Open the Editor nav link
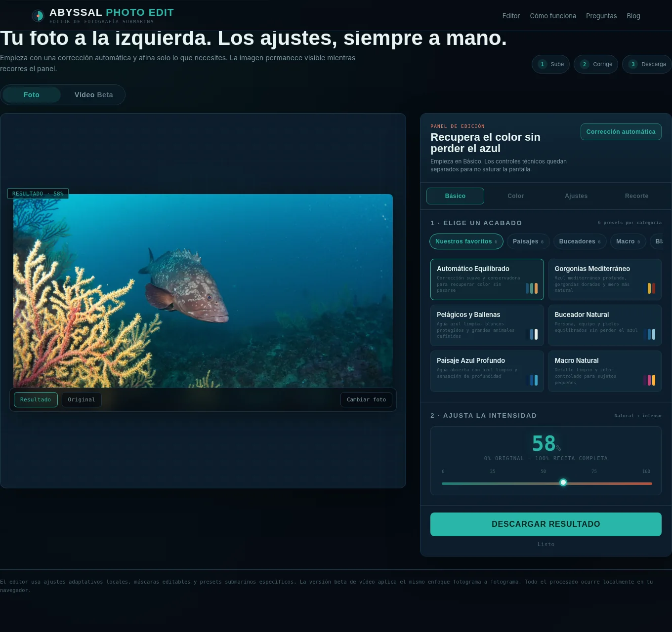Viewport: 672px width, 632px height. point(511,16)
